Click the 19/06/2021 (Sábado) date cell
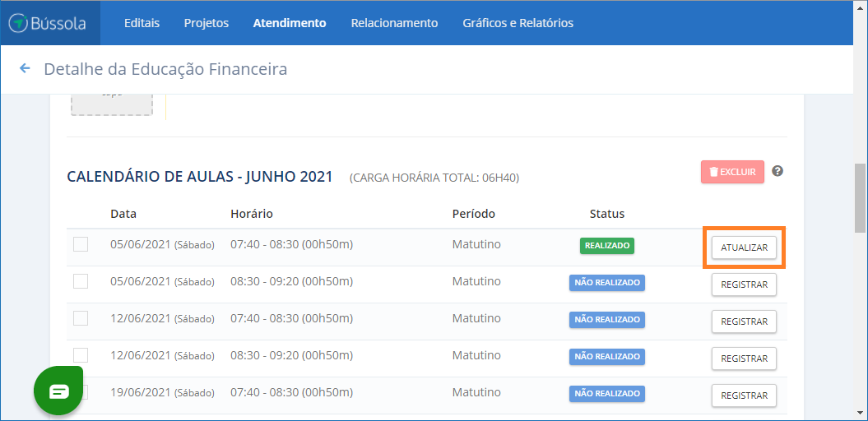 [162, 392]
